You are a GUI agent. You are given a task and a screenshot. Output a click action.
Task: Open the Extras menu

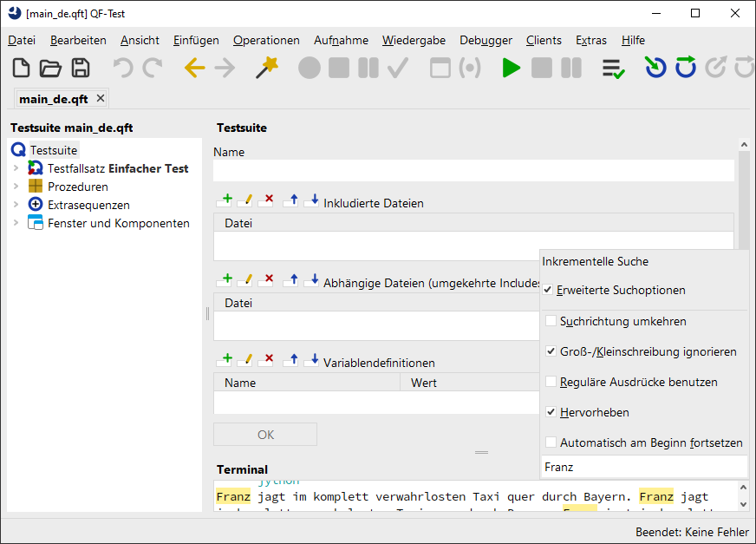[x=591, y=40]
